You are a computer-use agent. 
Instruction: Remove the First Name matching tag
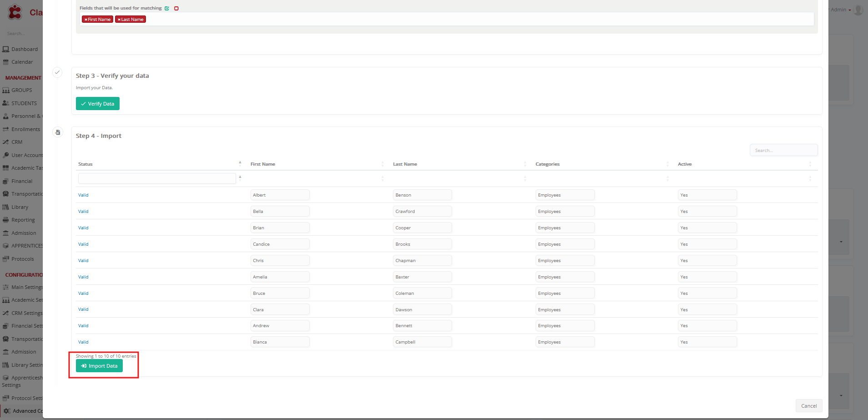[85, 20]
